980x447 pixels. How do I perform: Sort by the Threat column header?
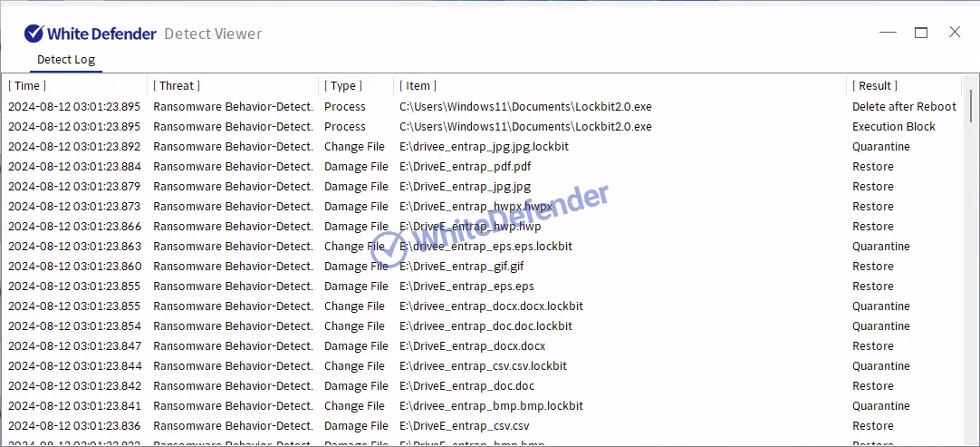pyautogui.click(x=176, y=85)
